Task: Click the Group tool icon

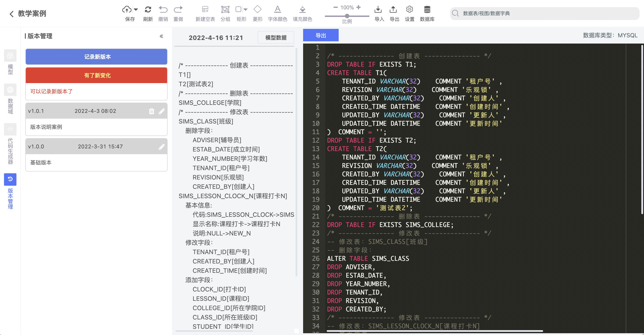Action: 225,10
